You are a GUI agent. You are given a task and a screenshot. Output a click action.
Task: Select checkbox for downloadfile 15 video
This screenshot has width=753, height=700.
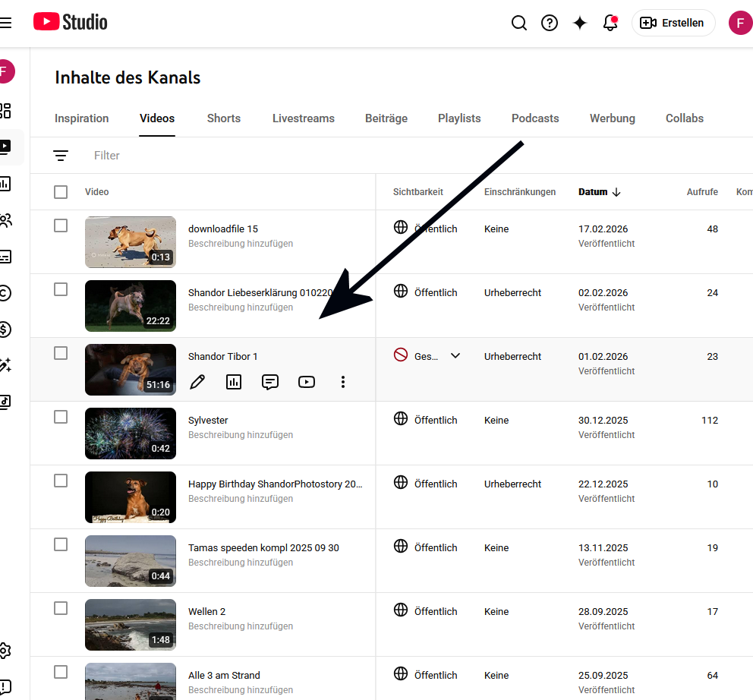61,225
